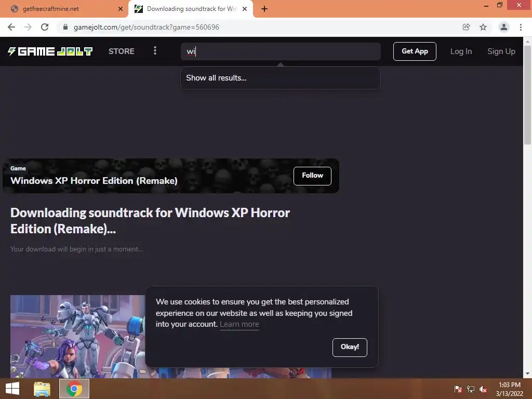The width and height of the screenshot is (532, 399).
Task: Open the network tray icon
Action: (471, 389)
